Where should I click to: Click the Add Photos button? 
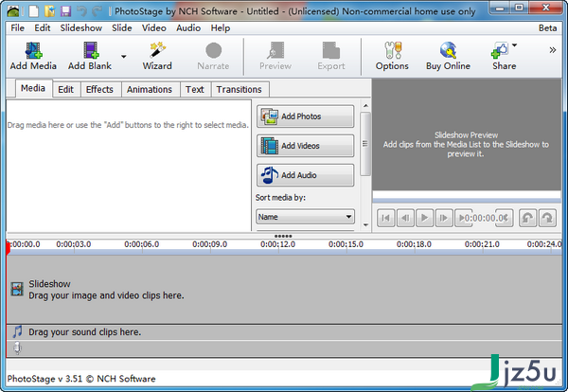pos(306,116)
